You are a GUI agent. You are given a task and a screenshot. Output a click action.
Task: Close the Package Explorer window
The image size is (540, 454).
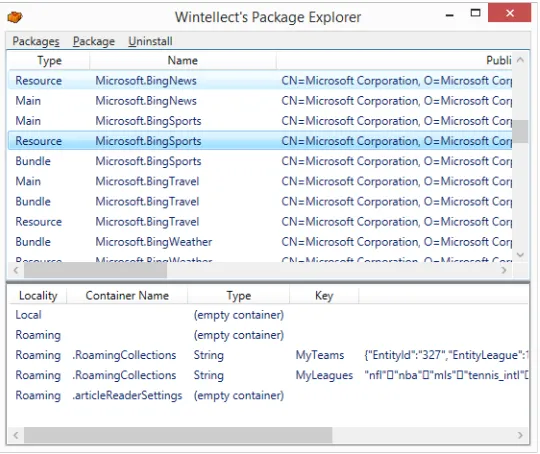510,13
